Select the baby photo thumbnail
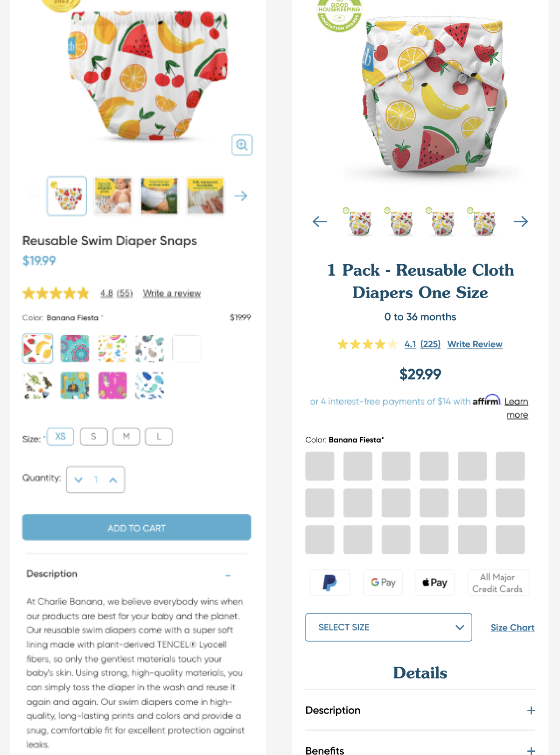Viewport: 560px width, 755px height. [x=113, y=196]
